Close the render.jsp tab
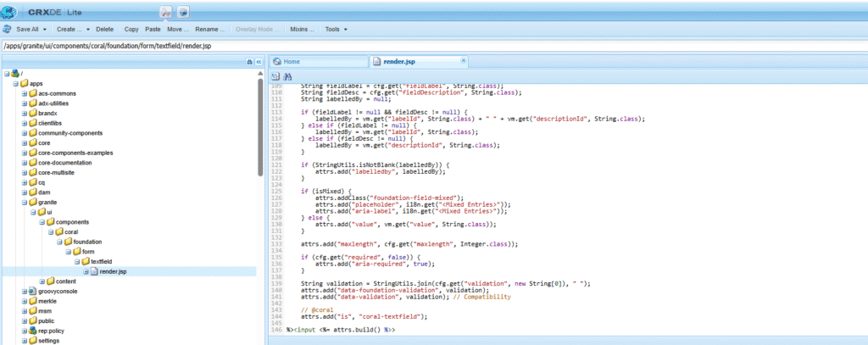Viewport: 868px width, 345px height. (464, 60)
